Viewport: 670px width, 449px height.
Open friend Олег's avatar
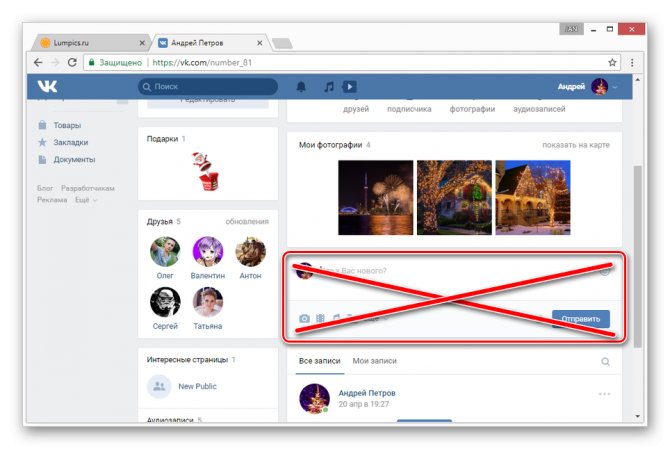click(165, 251)
